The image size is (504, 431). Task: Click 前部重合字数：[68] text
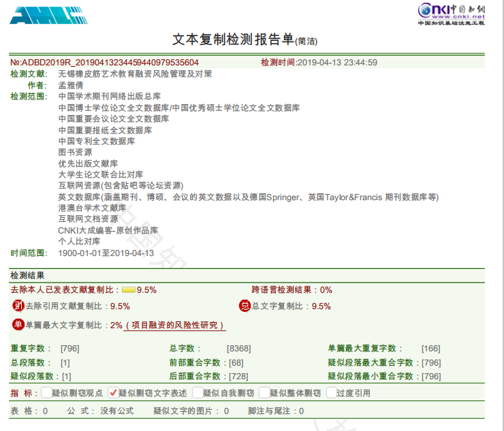click(206, 362)
